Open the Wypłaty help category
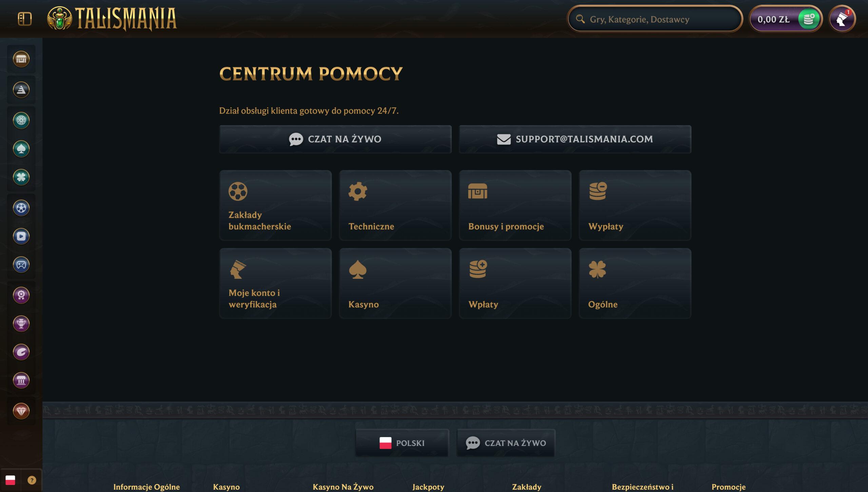 point(635,205)
